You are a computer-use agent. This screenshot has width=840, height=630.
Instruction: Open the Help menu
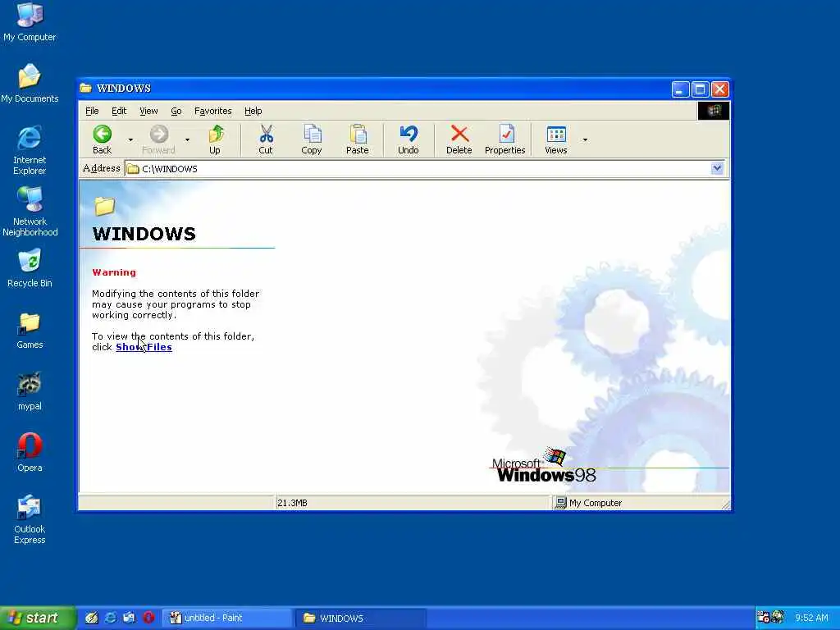pos(253,111)
